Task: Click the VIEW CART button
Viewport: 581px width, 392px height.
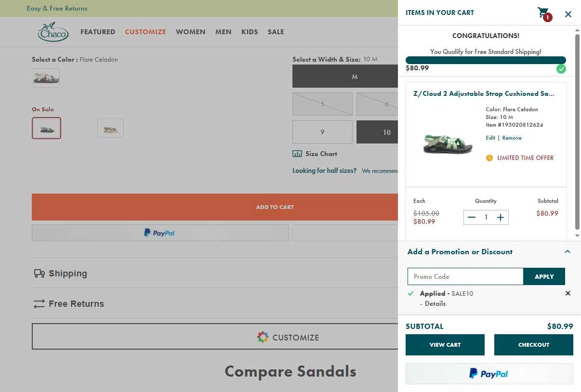Action: [445, 345]
